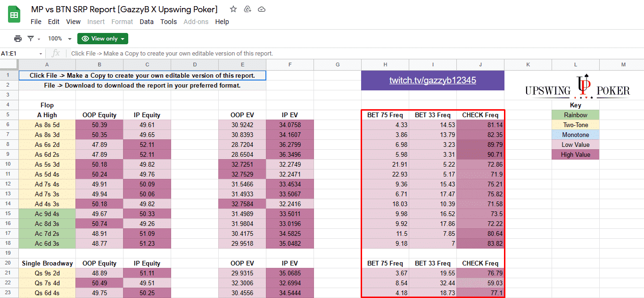
Task: Open the File menu
Action: (36, 22)
